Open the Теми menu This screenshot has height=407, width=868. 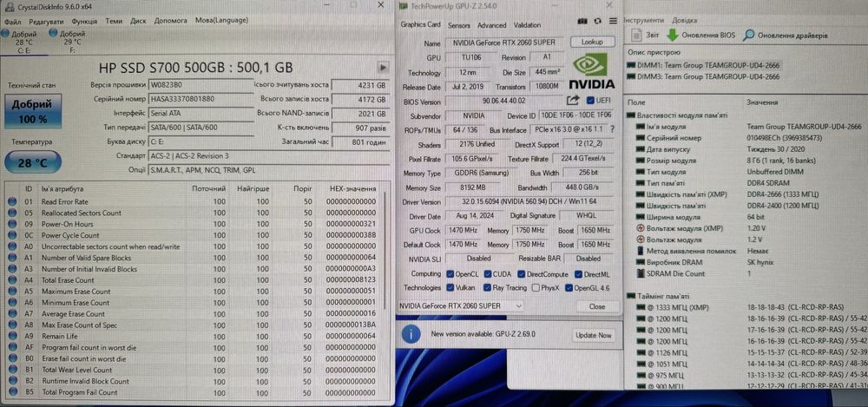114,21
